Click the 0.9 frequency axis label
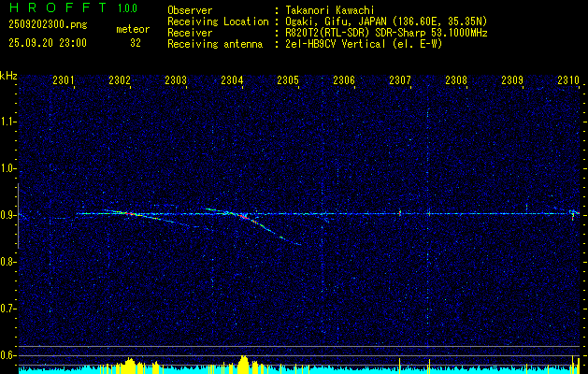 (8, 215)
